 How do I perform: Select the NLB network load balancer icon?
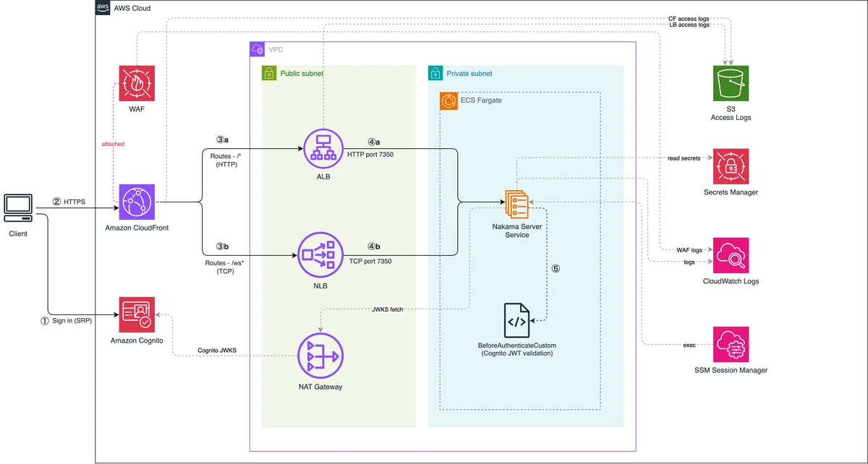(x=320, y=255)
